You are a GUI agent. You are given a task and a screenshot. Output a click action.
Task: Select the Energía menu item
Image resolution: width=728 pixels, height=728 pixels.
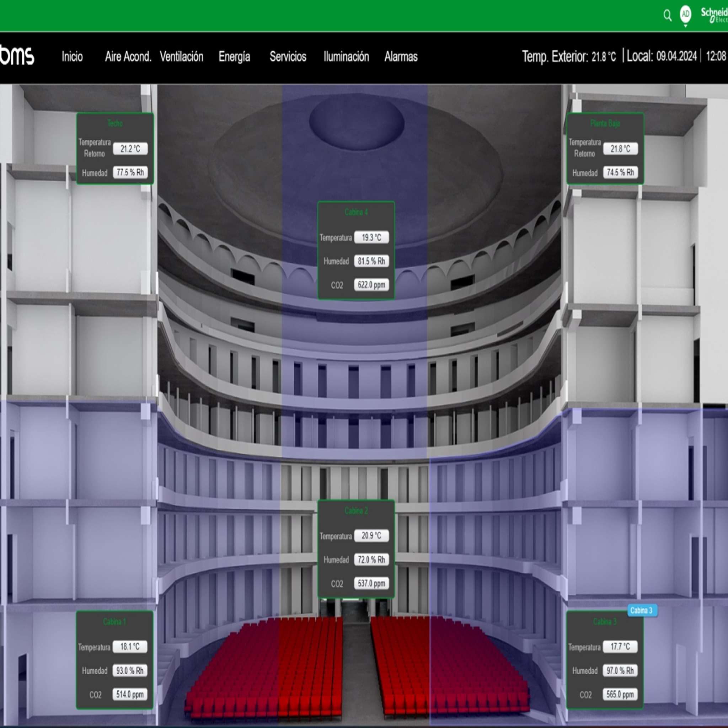[234, 57]
